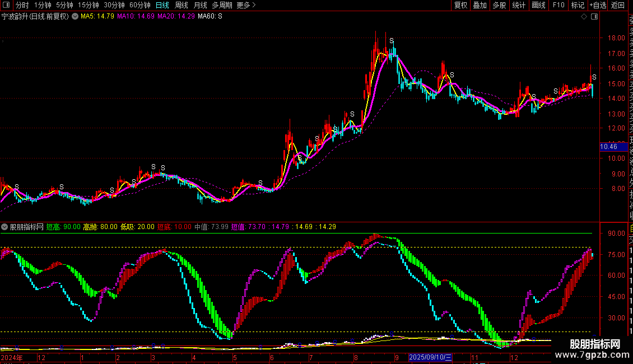Click the 叠加 overlay button
Image resolution: width=633 pixels, height=364 pixels.
click(x=480, y=5)
